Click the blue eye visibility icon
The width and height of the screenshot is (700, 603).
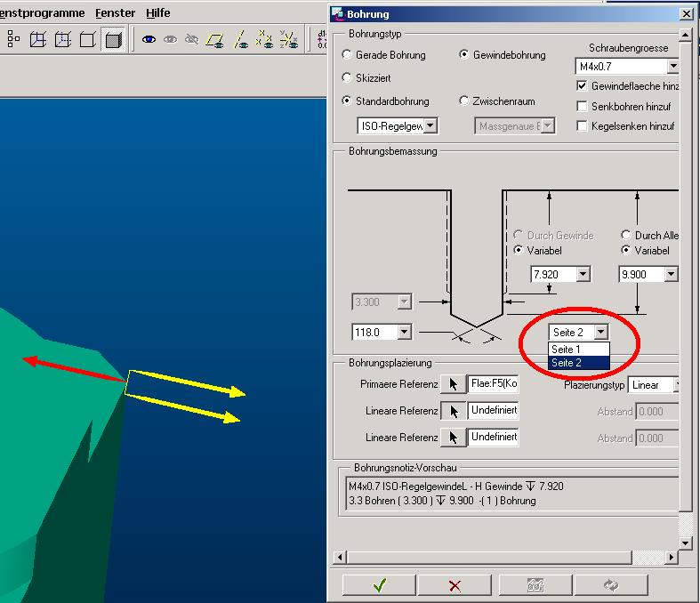click(149, 40)
